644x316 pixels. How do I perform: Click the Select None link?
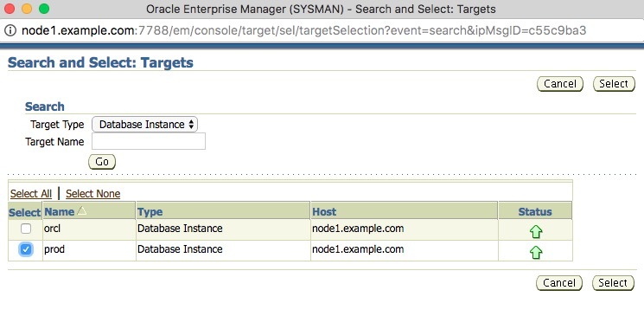point(92,193)
